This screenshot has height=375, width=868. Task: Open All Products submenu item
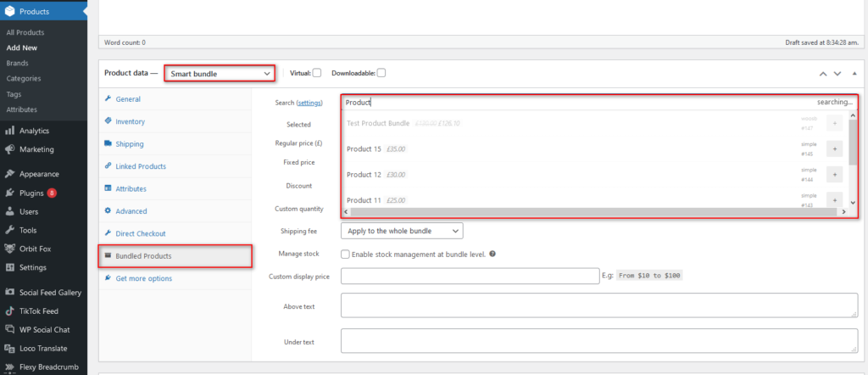25,33
